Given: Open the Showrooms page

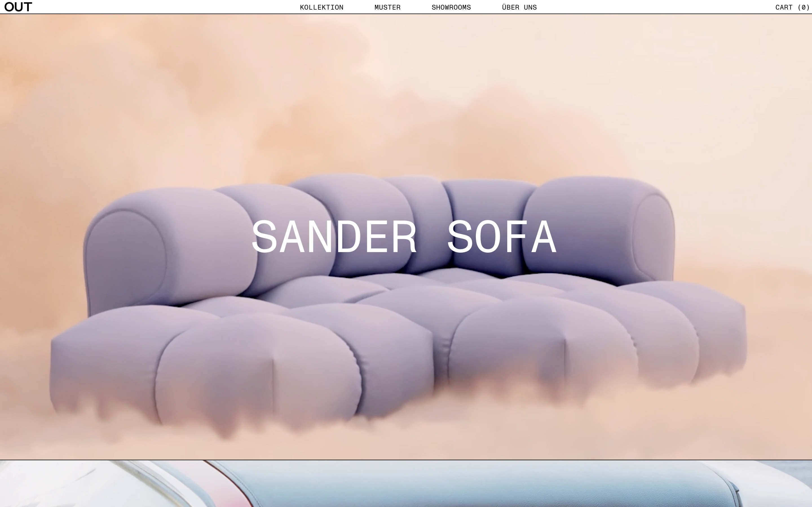Looking at the screenshot, I should (x=451, y=7).
